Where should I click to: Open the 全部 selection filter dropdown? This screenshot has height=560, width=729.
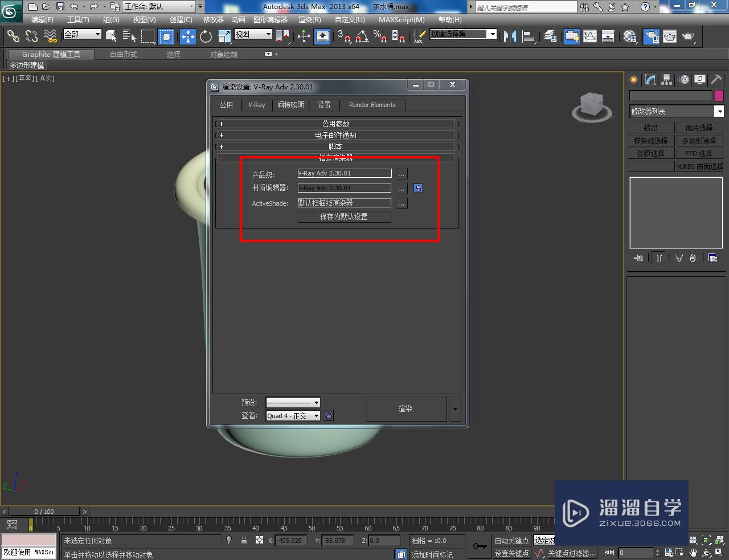tap(82, 34)
